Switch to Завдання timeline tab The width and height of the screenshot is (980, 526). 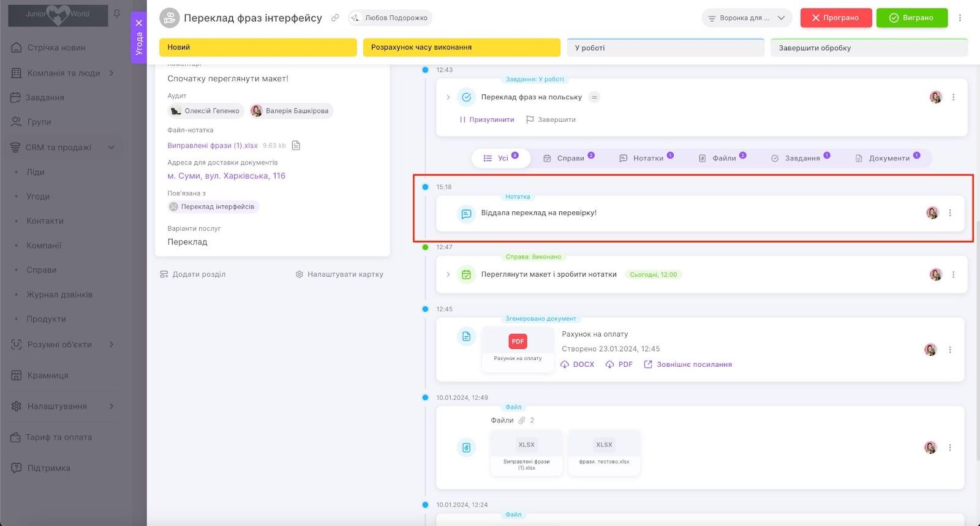(x=801, y=158)
